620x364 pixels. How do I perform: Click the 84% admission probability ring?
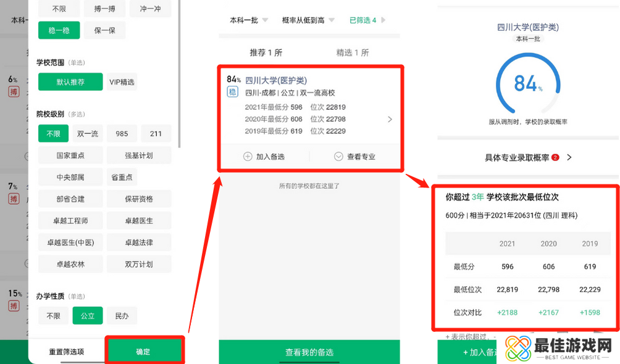pos(528,83)
